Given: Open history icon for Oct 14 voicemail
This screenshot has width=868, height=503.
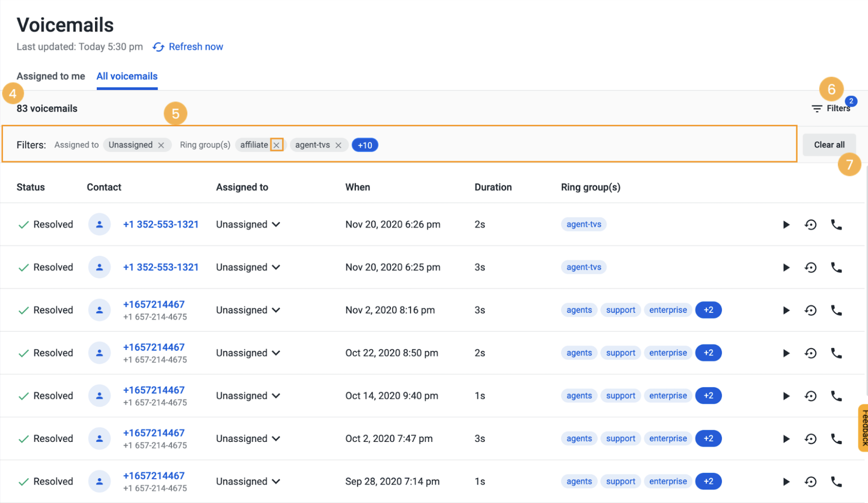Looking at the screenshot, I should coord(811,396).
